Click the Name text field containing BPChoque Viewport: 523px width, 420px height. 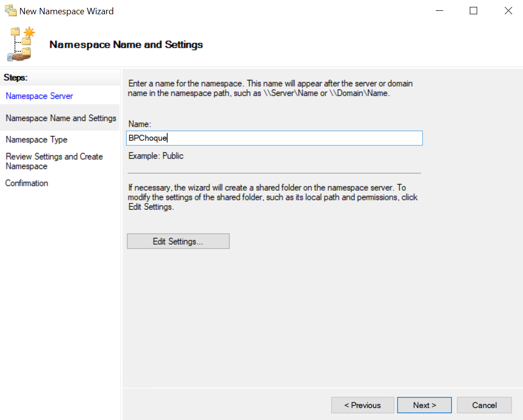pos(274,138)
